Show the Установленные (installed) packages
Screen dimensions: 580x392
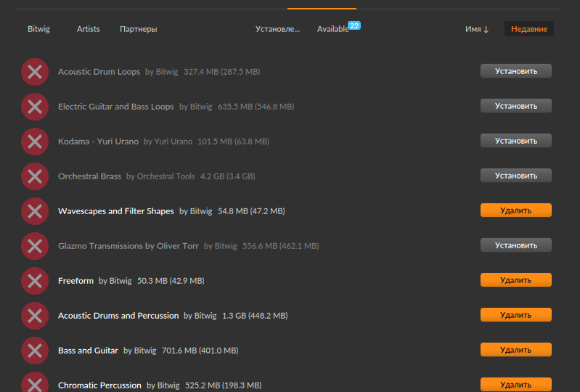(277, 29)
